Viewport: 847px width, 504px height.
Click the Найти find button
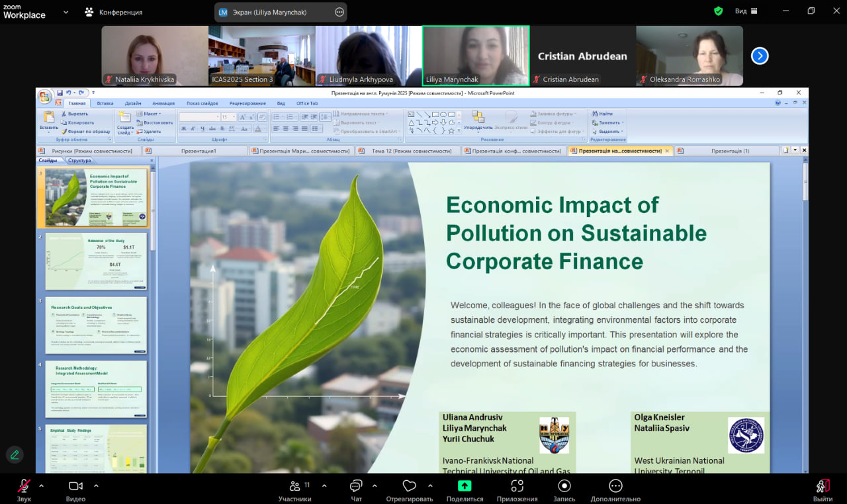pyautogui.click(x=602, y=114)
